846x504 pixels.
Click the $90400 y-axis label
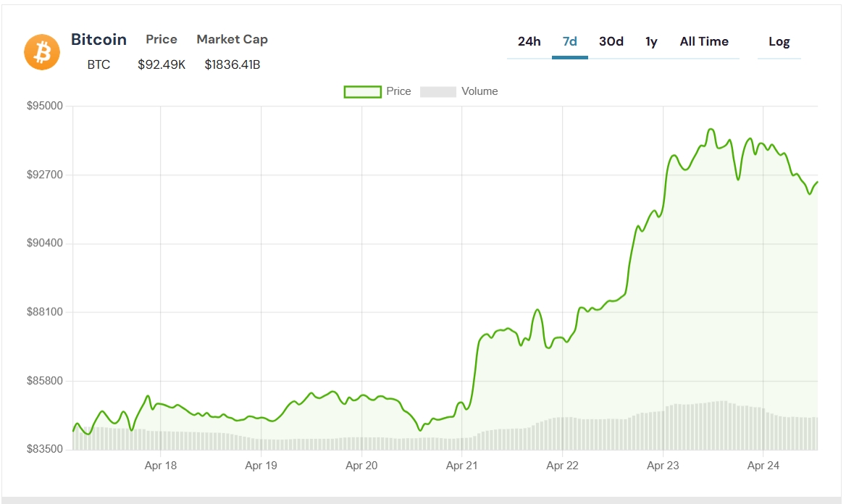coord(45,243)
